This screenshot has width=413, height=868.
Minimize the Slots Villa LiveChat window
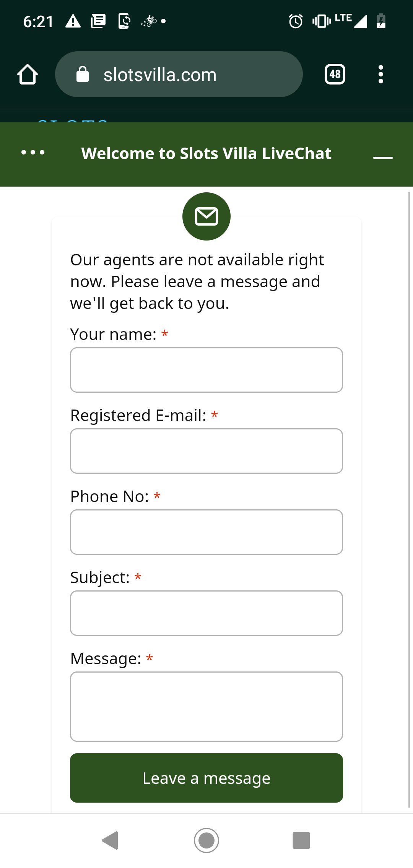(383, 157)
